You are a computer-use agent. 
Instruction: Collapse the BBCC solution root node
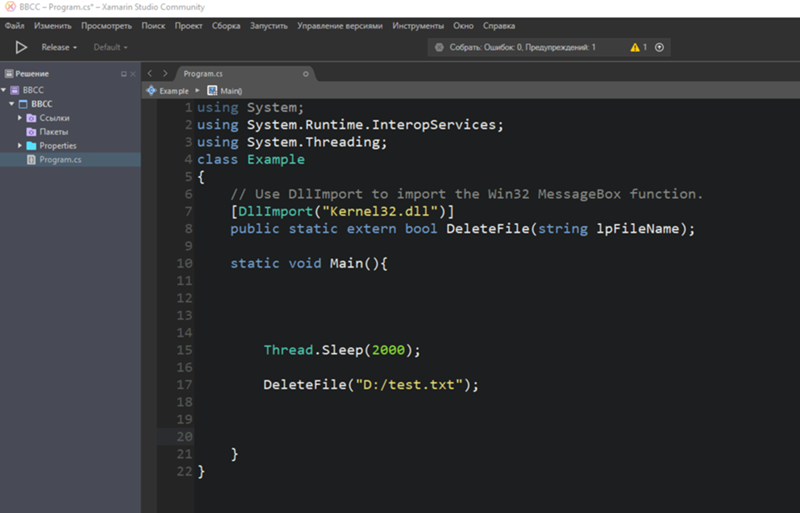pyautogui.click(x=4, y=90)
